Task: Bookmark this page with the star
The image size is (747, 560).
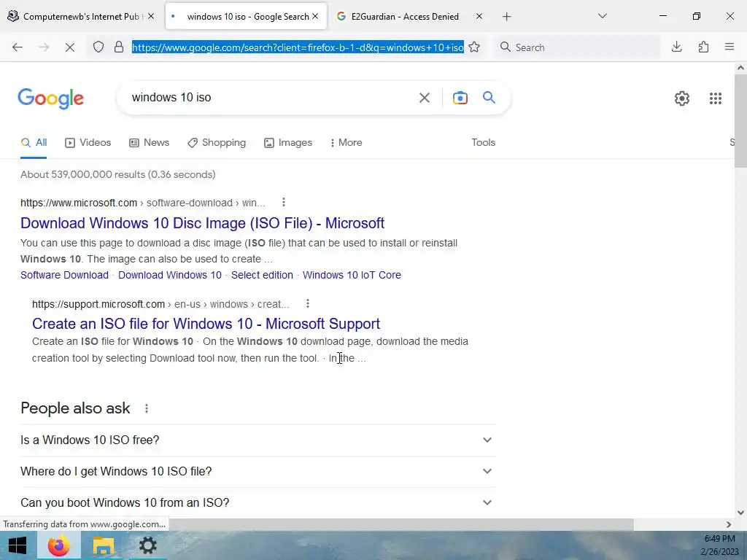Action: [x=474, y=47]
